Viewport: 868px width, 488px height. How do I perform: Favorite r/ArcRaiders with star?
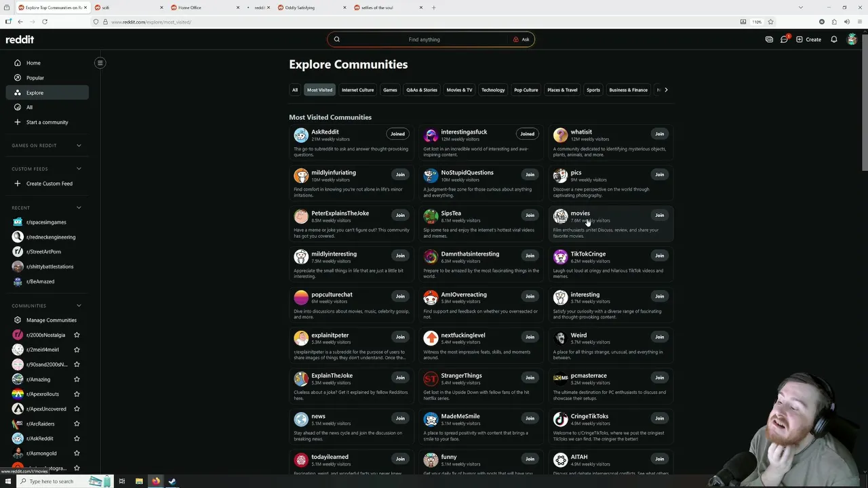coord(77,424)
